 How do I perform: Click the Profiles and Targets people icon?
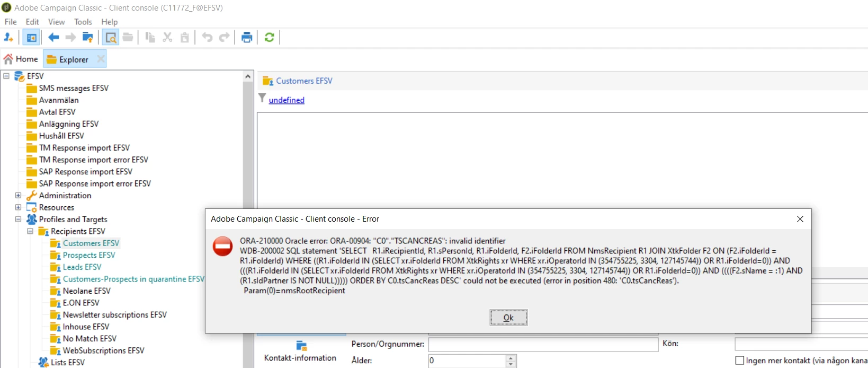(x=32, y=220)
